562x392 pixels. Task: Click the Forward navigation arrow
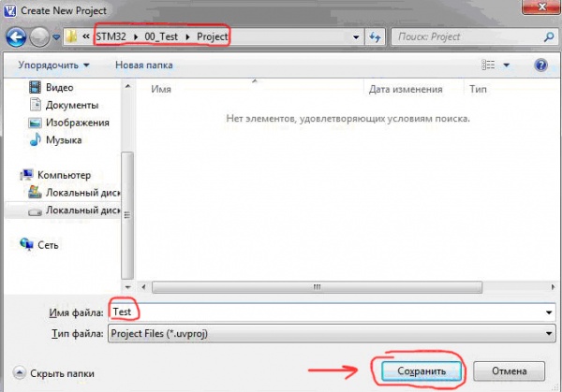coord(39,36)
